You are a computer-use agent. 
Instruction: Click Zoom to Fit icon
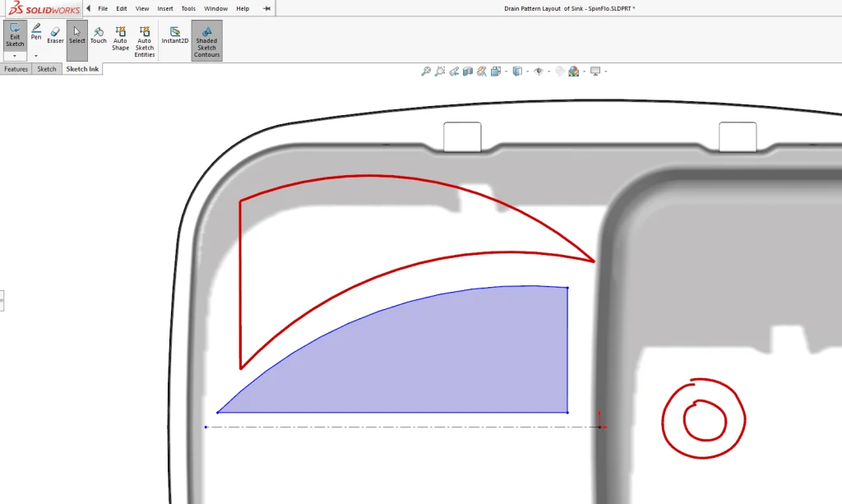click(x=426, y=72)
